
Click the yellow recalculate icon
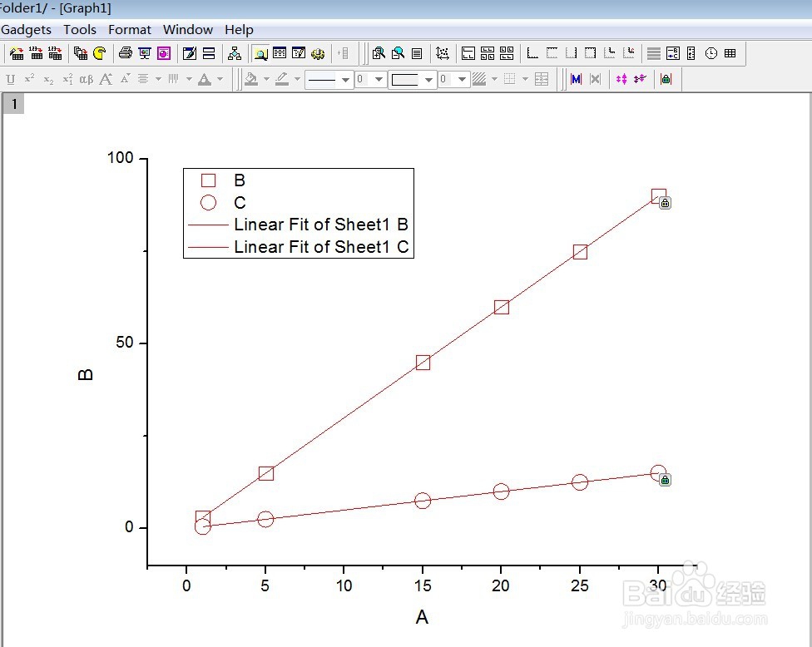pyautogui.click(x=100, y=52)
